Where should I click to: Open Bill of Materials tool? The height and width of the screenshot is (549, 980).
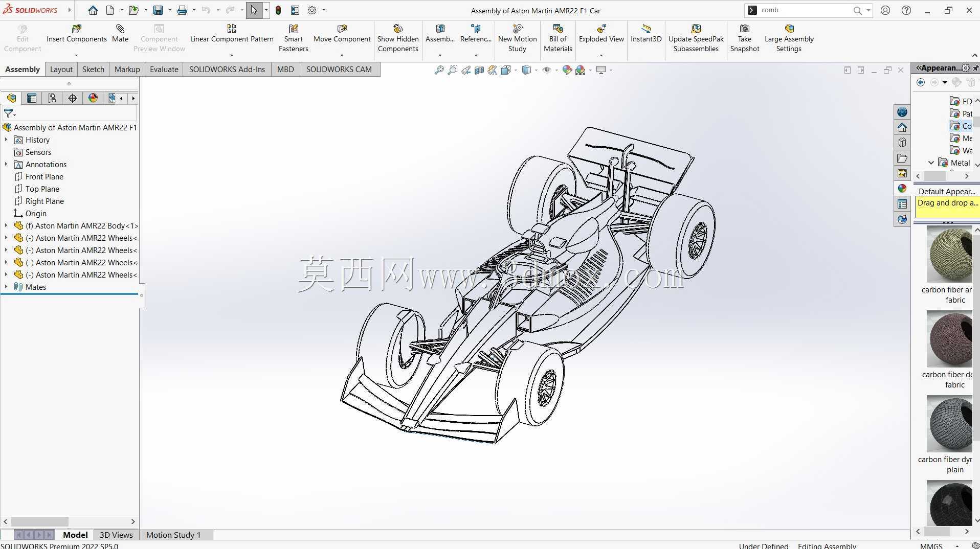click(x=558, y=38)
